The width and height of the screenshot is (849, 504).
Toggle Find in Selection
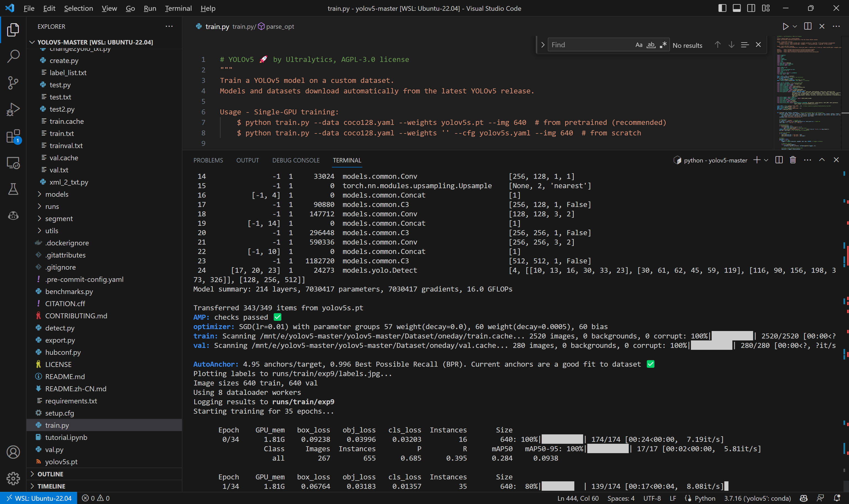coord(745,45)
